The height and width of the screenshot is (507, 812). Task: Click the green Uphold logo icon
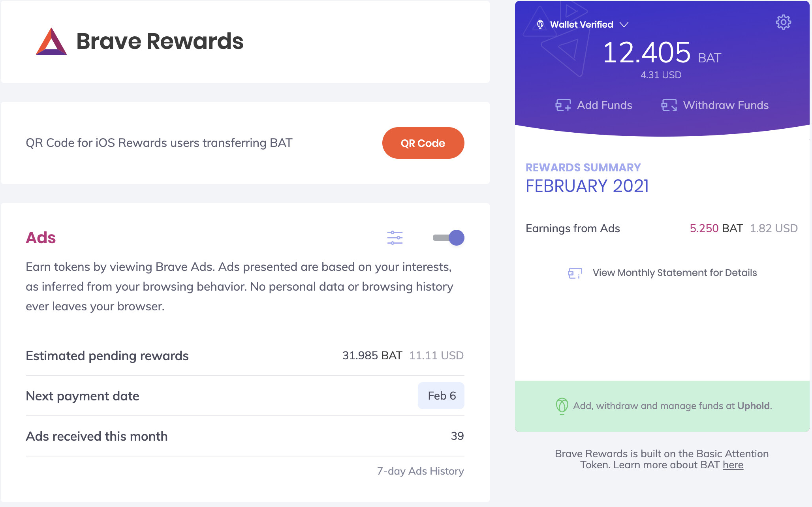coord(562,406)
